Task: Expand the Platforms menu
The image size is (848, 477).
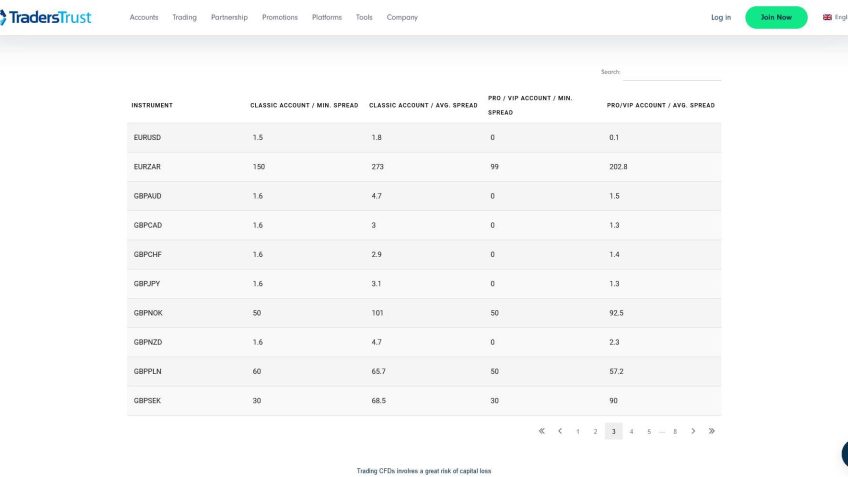Action: (326, 18)
